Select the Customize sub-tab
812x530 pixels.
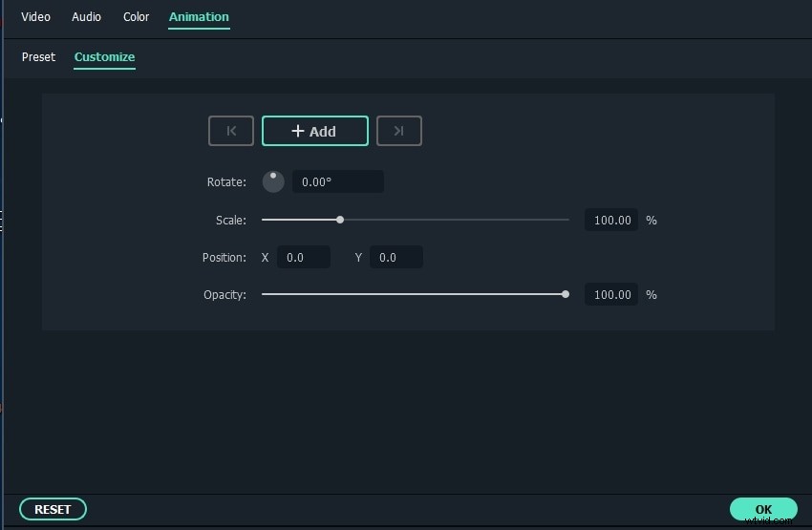pyautogui.click(x=105, y=57)
